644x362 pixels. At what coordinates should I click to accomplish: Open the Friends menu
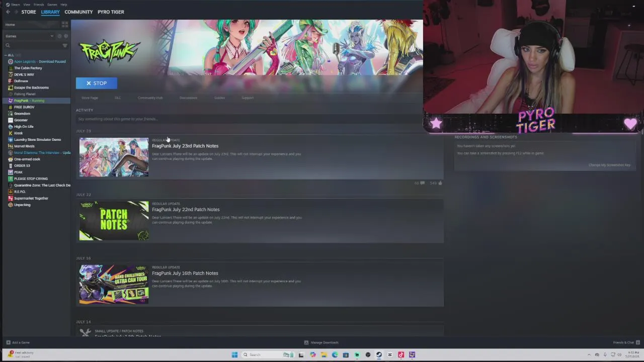click(39, 5)
